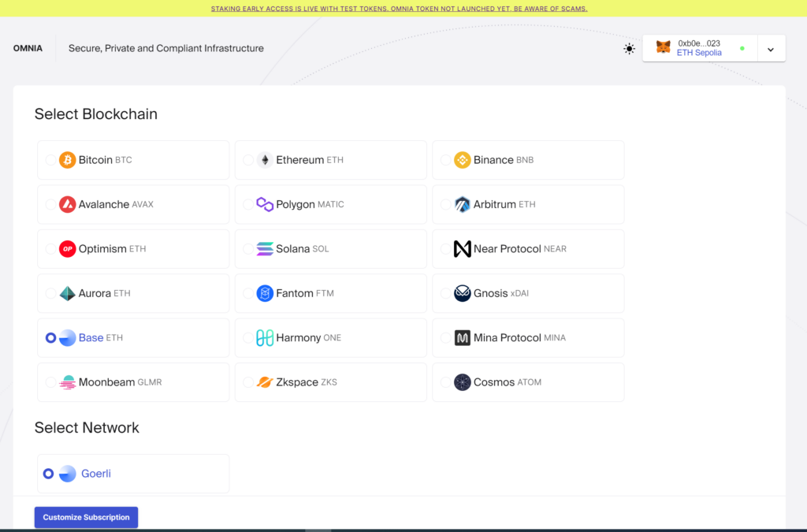807x532 pixels.
Task: Click the Moonbeam logo icon
Action: (68, 382)
